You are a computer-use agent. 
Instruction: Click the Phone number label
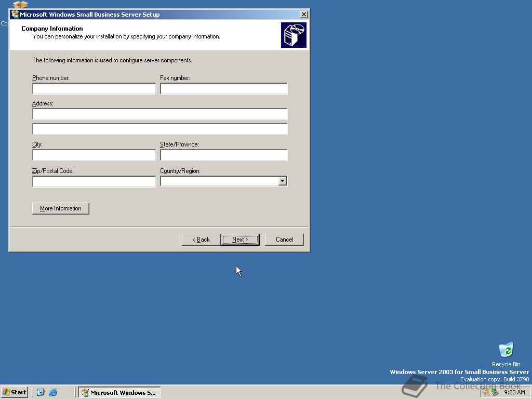tap(51, 78)
